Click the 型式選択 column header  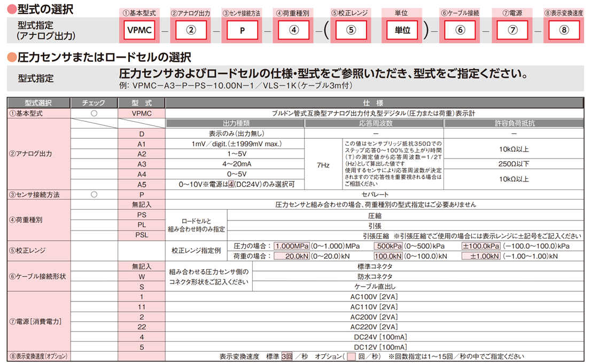(38, 103)
